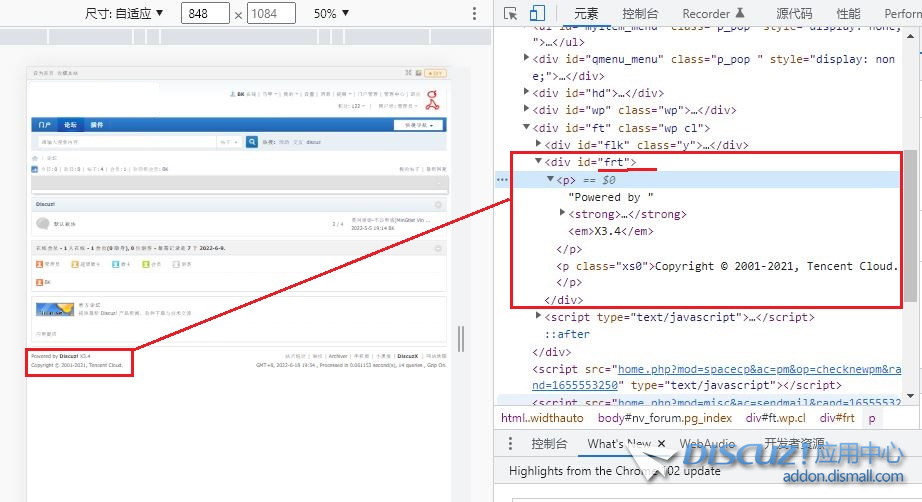The width and height of the screenshot is (922, 502).
Task: Click the forum search text box in the page
Action: click(126, 142)
